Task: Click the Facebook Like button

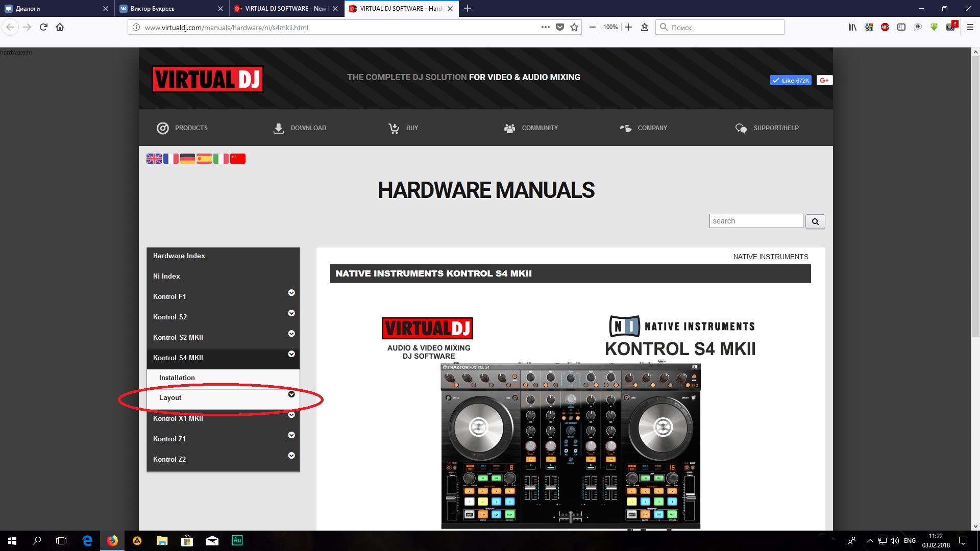Action: tap(791, 80)
